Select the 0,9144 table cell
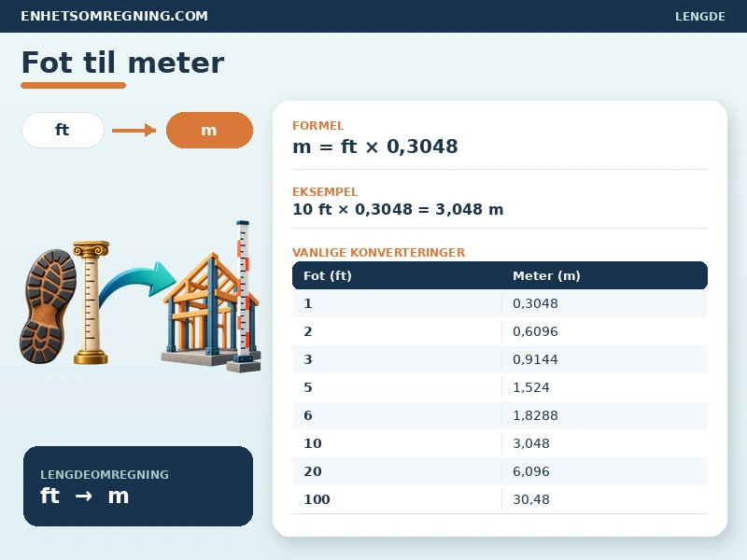The height and width of the screenshot is (560, 747). point(535,359)
